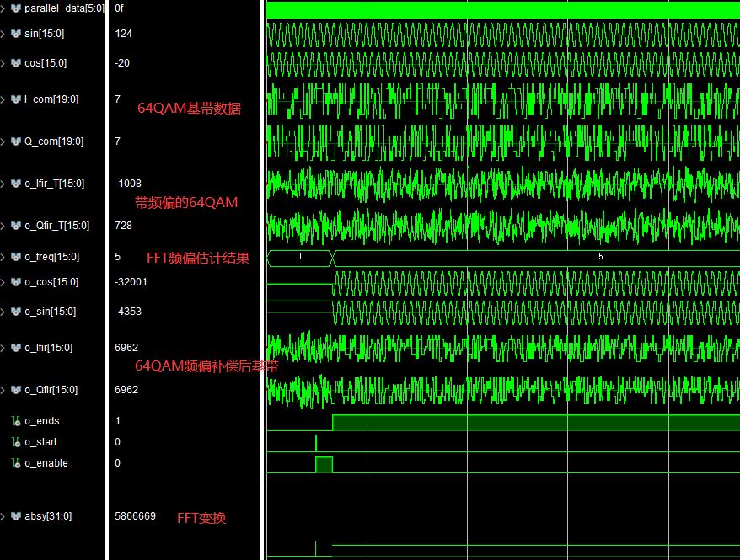The width and height of the screenshot is (740, 560).
Task: Click the cos value -20
Action: tap(121, 63)
